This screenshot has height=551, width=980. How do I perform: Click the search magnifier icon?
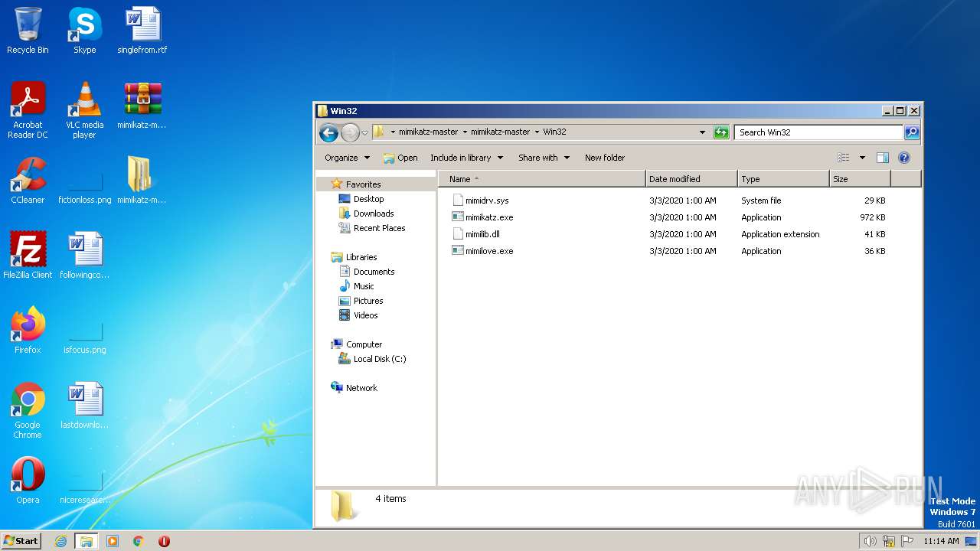pos(912,132)
